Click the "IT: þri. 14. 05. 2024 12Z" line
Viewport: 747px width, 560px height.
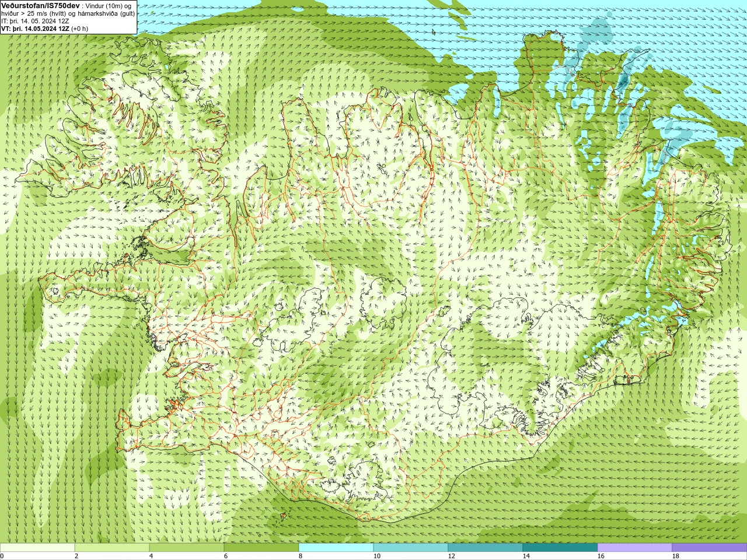click(x=35, y=21)
